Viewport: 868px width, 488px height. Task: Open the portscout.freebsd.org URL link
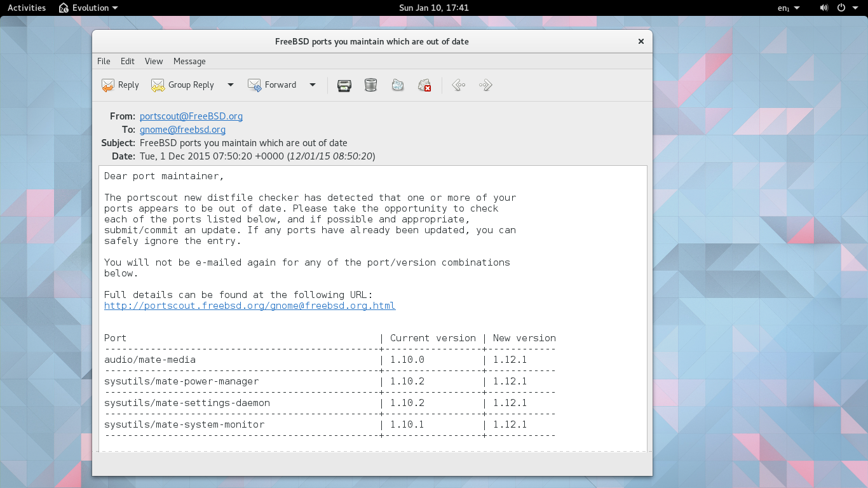coord(250,306)
